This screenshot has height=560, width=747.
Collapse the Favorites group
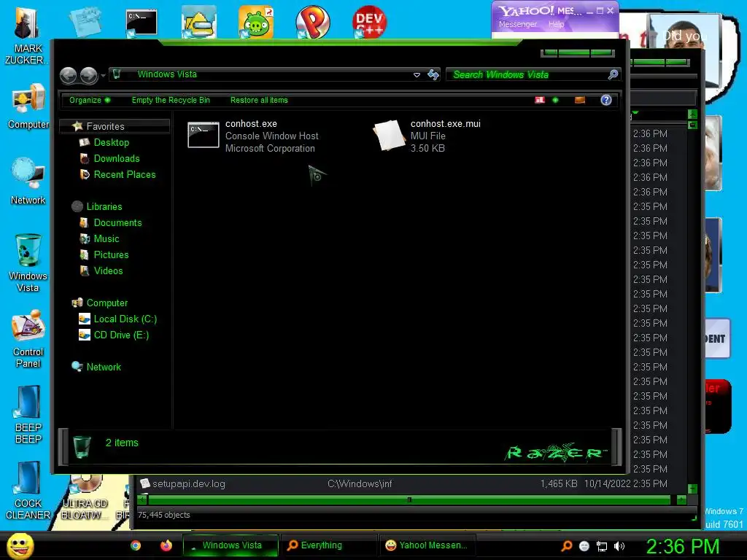(x=115, y=126)
